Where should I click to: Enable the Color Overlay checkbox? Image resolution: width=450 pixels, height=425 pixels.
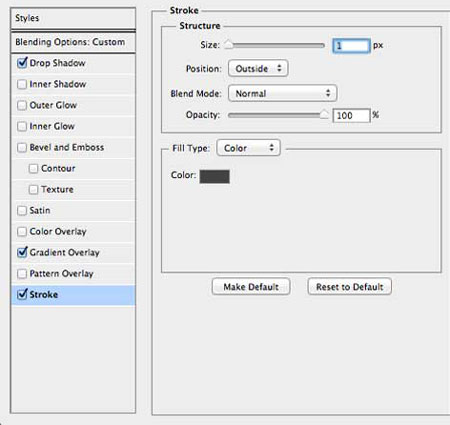coord(22,231)
